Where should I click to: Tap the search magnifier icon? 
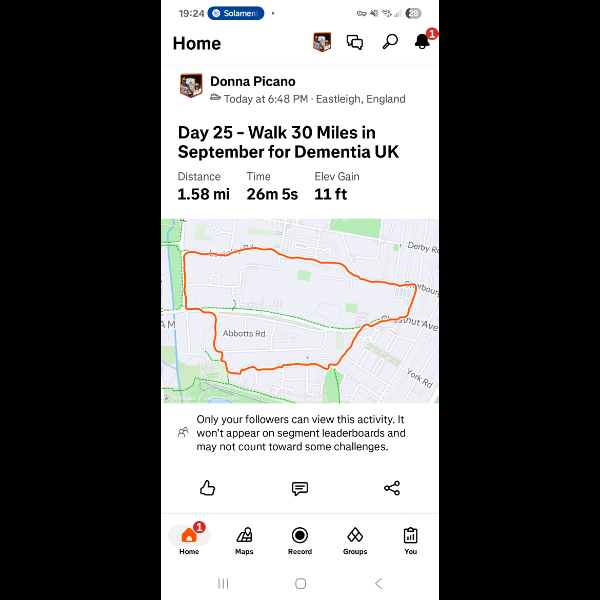click(390, 42)
